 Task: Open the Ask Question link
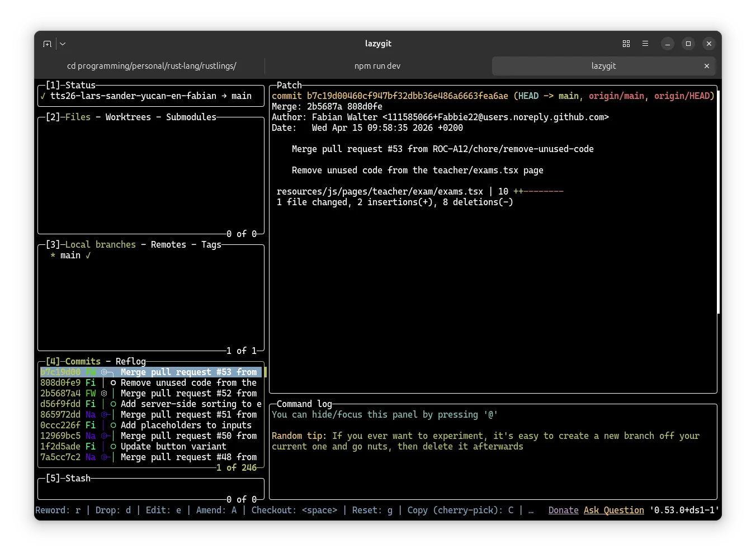[x=614, y=510]
